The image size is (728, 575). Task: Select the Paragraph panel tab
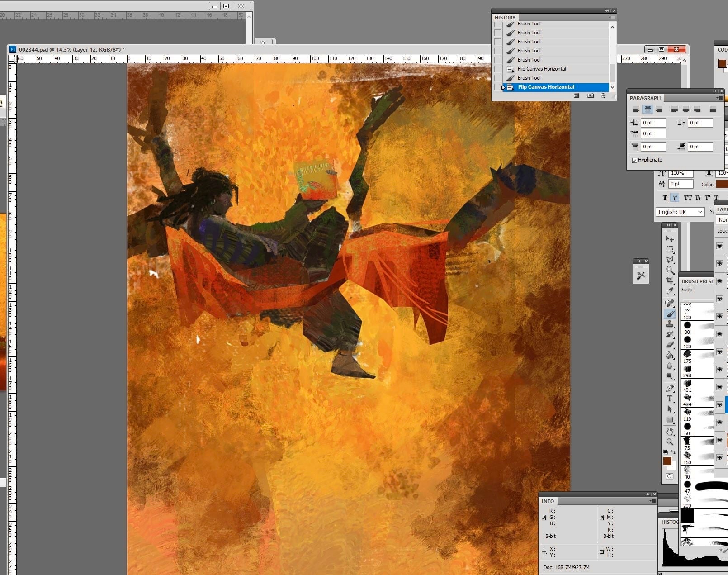click(x=645, y=98)
